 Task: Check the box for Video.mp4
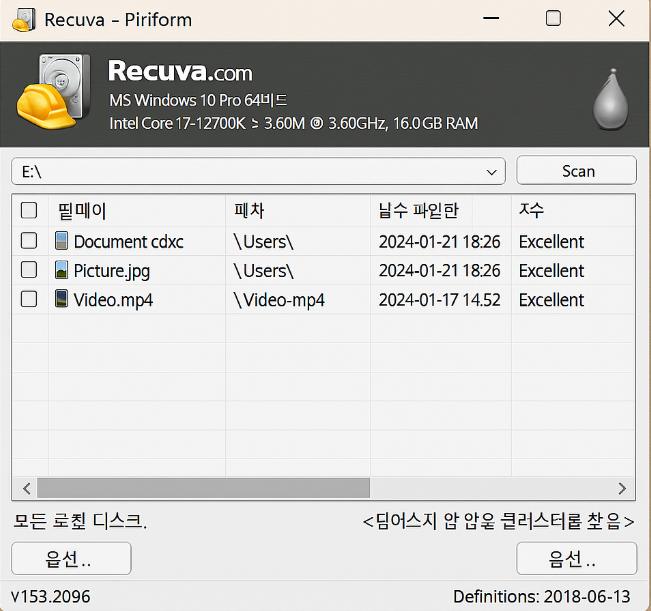(29, 299)
